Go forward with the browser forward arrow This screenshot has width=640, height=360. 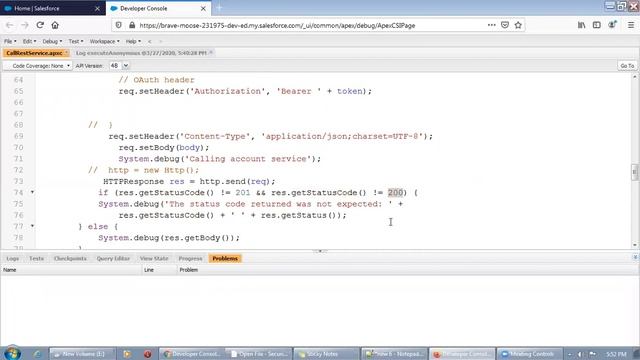(24, 25)
